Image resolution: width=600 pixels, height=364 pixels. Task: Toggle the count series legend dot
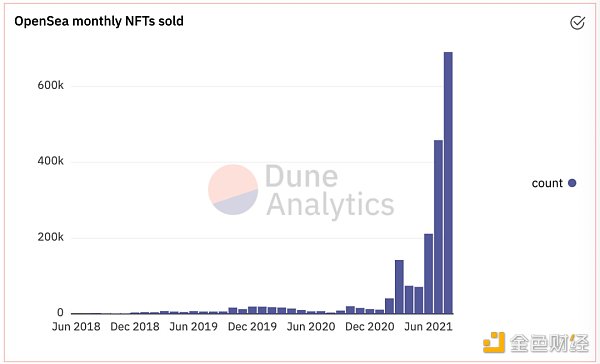[572, 183]
